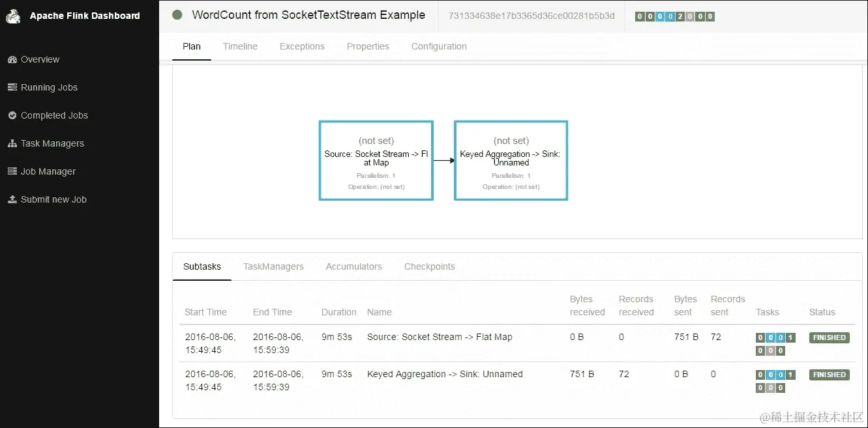Click the Records received column header
Viewport: 868px width, 428px height.
(636, 306)
